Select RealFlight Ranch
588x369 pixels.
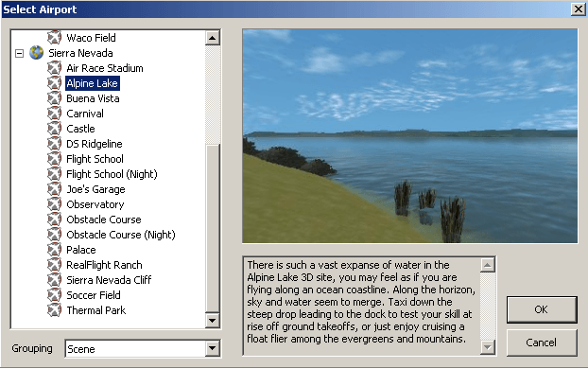(x=104, y=265)
